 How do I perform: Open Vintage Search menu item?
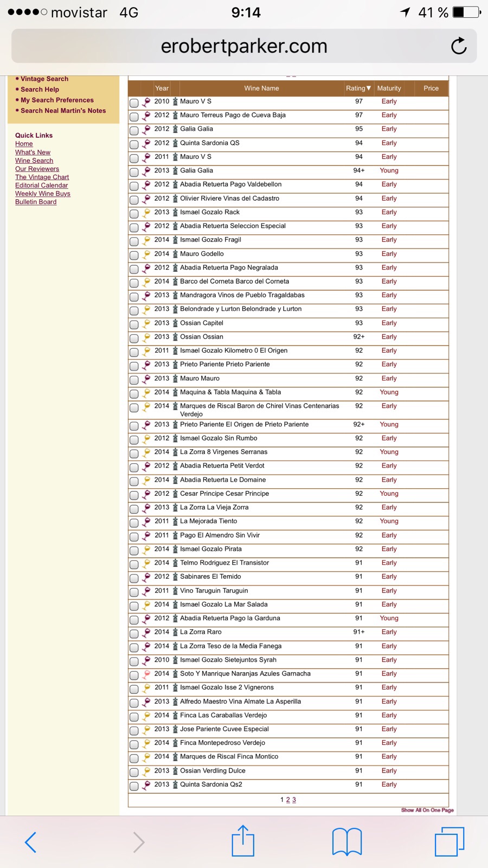pos(44,79)
